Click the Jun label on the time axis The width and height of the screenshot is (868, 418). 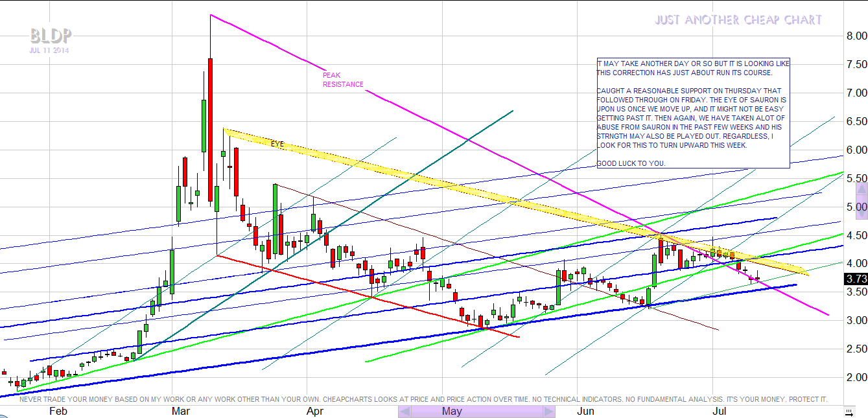(585, 412)
